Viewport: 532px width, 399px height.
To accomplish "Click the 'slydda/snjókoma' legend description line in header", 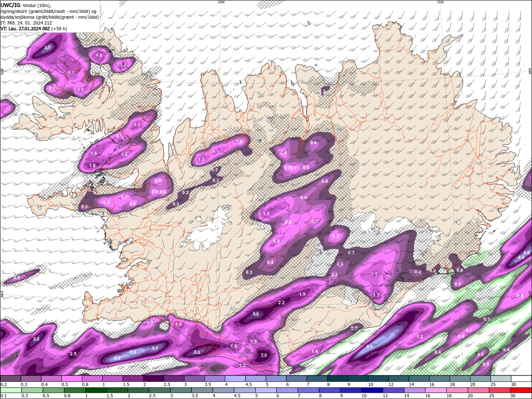I will (x=50, y=17).
